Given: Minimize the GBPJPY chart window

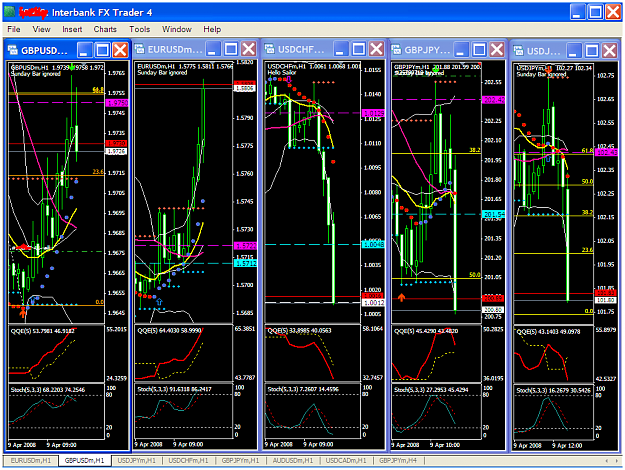Looking at the screenshot, I should tap(461, 50).
